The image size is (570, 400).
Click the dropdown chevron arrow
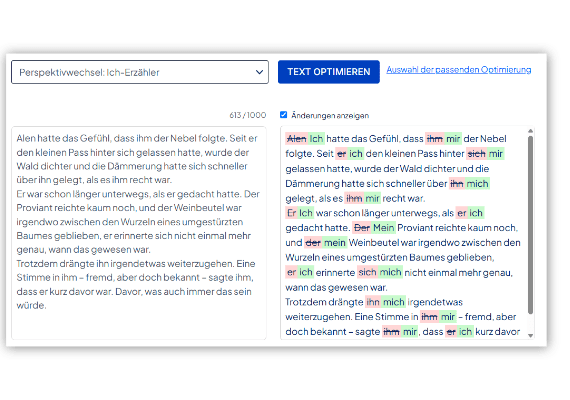click(x=259, y=72)
